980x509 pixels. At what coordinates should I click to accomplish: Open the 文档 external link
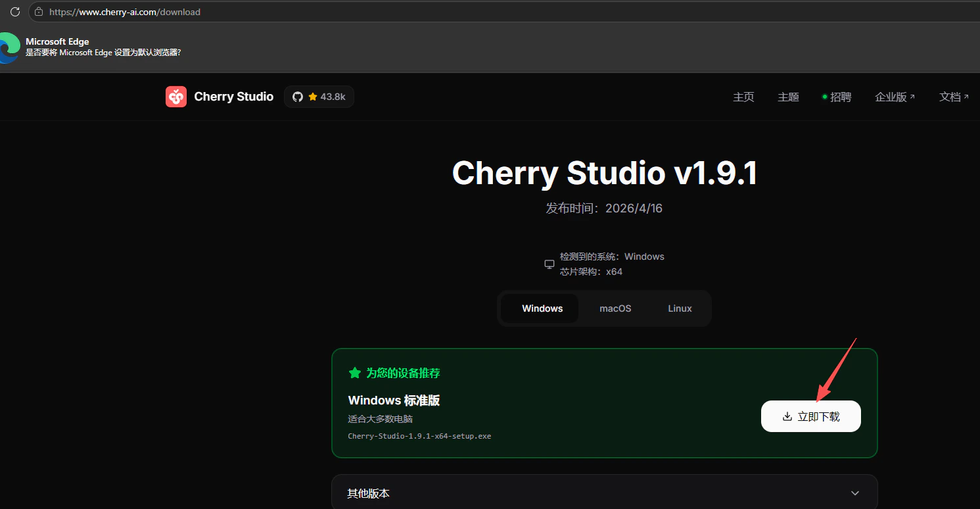[954, 97]
